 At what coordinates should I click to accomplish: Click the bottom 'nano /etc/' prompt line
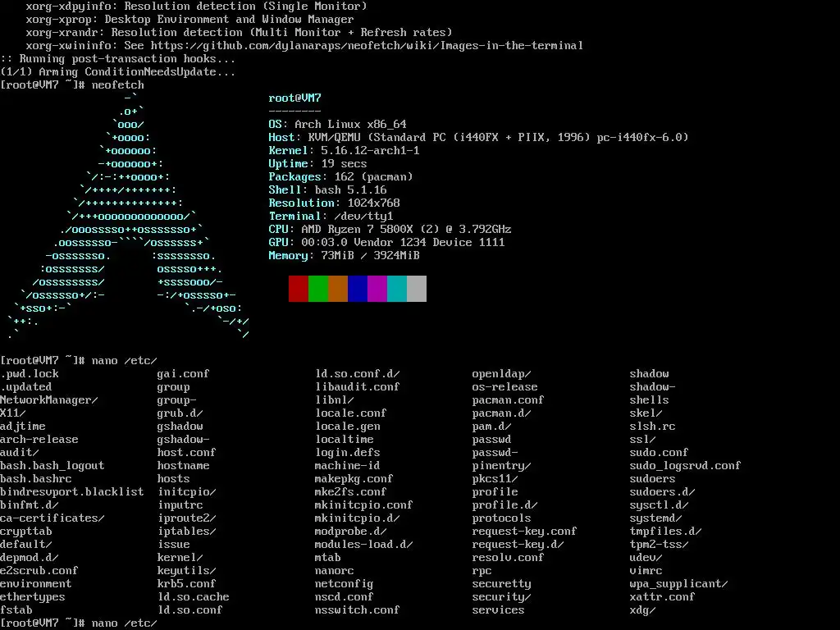click(79, 623)
